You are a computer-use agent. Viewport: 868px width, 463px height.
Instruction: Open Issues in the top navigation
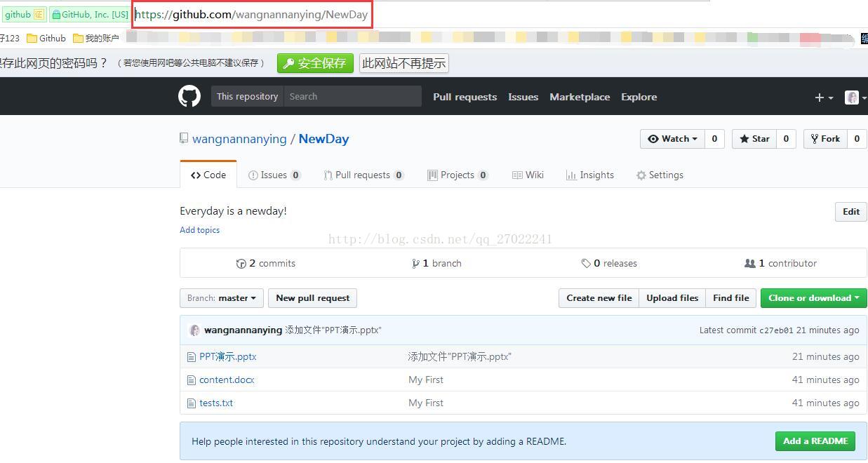(523, 97)
